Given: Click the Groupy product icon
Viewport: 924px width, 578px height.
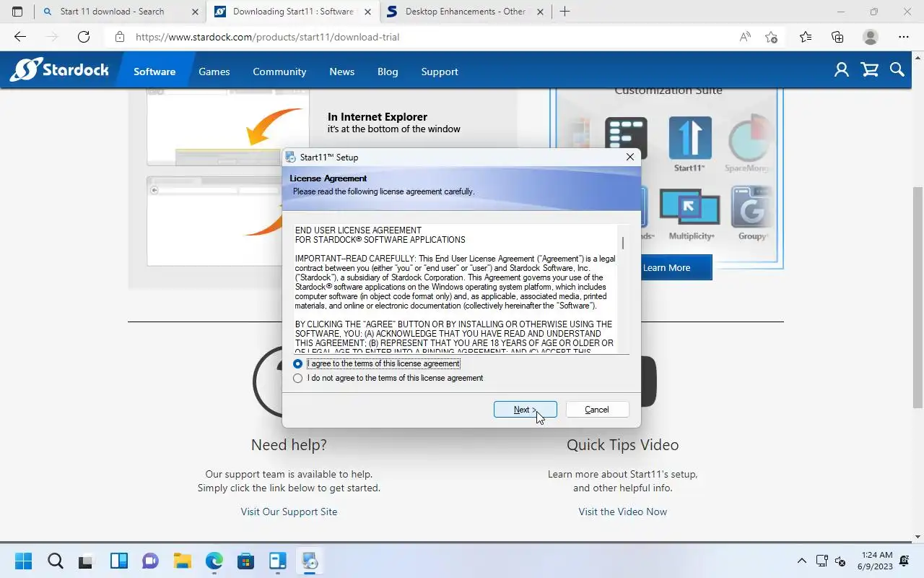Looking at the screenshot, I should coord(751,208).
